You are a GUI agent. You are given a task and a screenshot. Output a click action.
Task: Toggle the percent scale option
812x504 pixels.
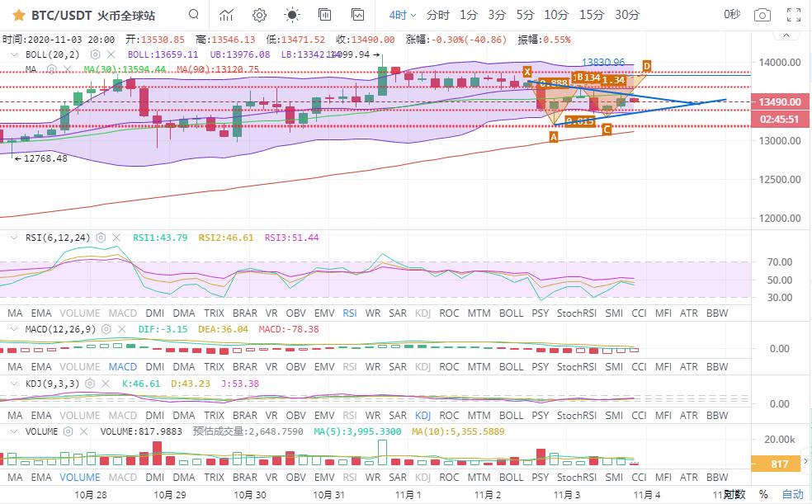[x=764, y=494]
